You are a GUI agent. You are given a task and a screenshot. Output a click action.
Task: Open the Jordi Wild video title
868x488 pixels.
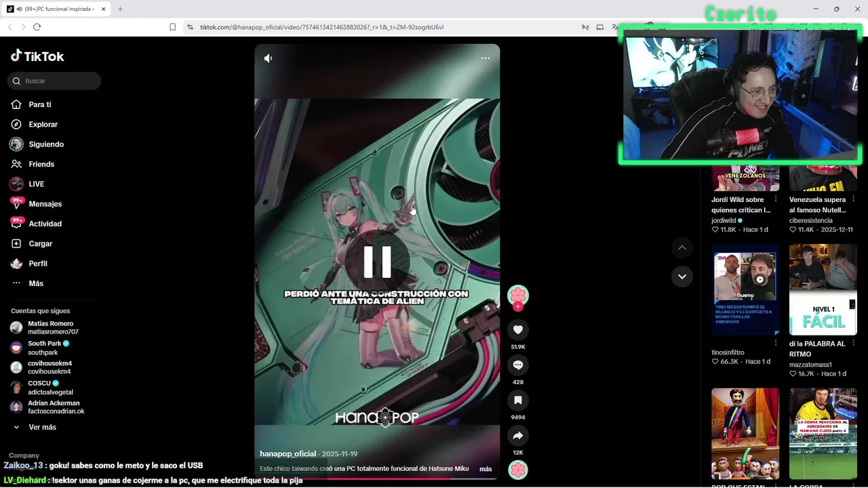[x=741, y=205]
